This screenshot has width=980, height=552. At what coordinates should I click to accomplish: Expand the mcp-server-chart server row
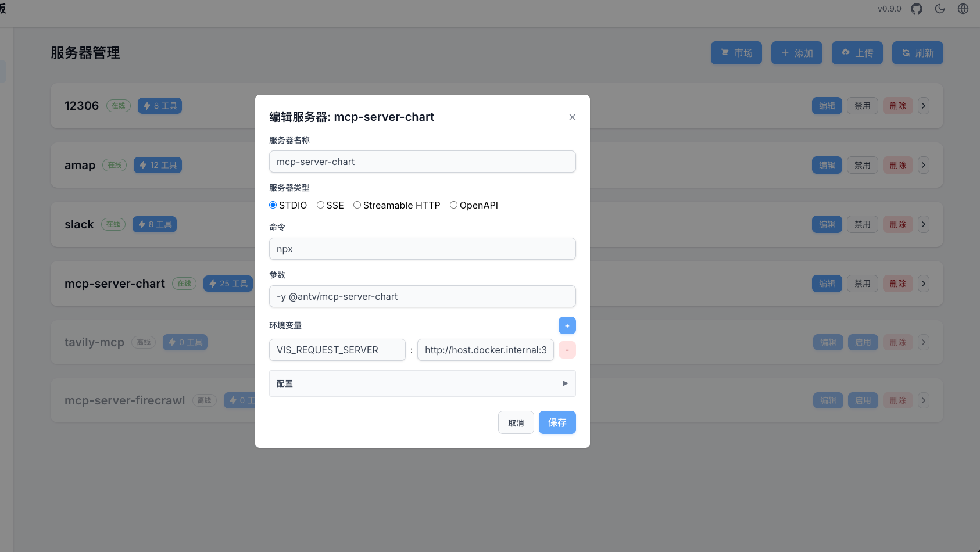click(924, 284)
